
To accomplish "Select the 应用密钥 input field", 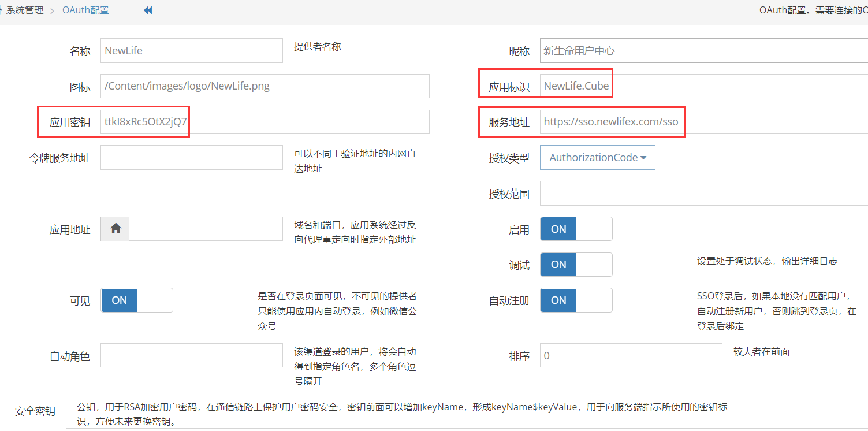I will point(265,122).
